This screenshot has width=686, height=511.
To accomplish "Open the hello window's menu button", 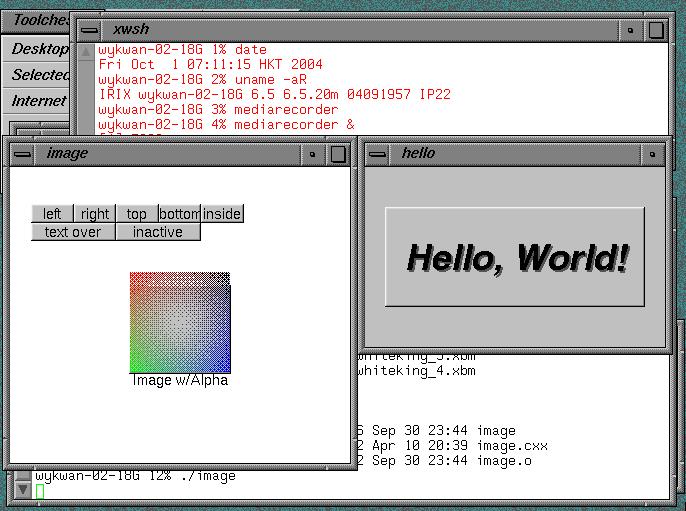I will 377,154.
